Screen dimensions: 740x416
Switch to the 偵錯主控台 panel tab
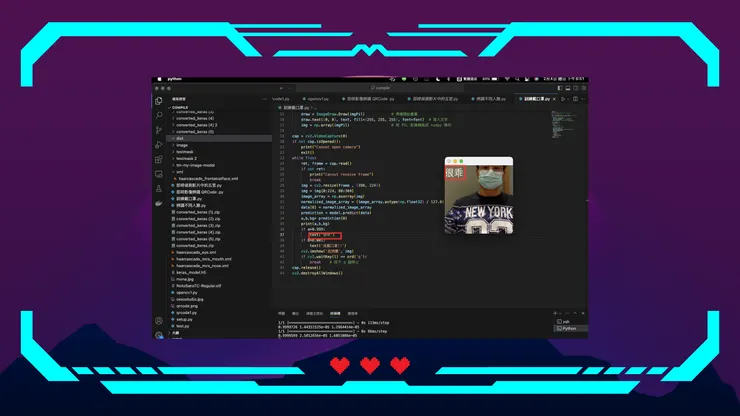(x=314, y=314)
